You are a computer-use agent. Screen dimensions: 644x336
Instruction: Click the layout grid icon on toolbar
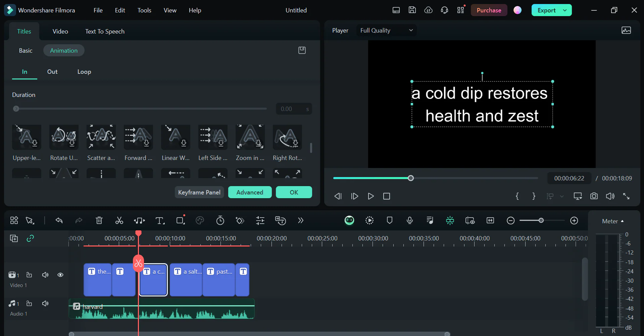(x=14, y=220)
